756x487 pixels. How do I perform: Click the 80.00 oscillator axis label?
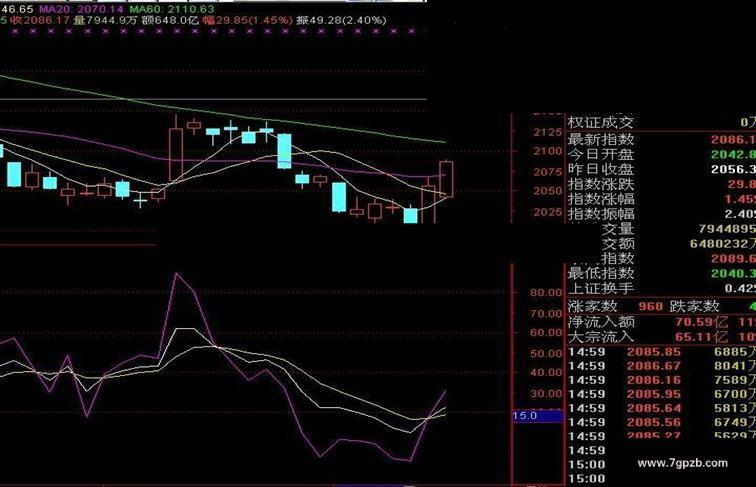[546, 293]
